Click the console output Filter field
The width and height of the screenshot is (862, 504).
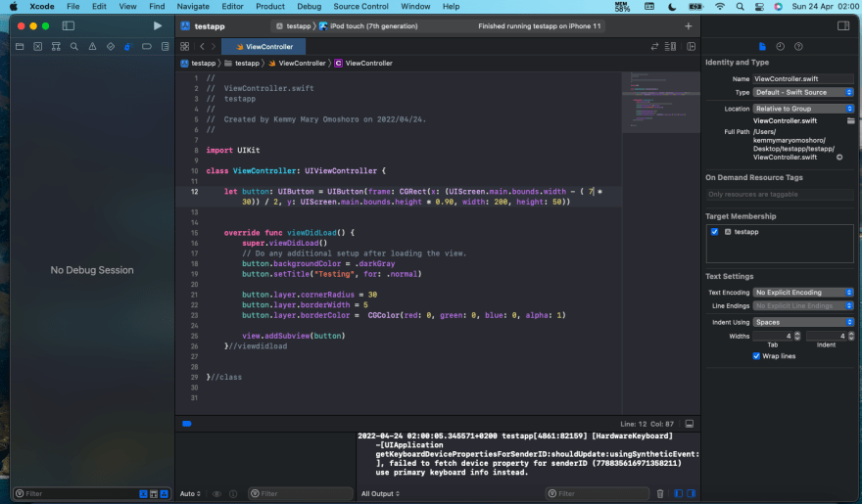click(x=597, y=493)
